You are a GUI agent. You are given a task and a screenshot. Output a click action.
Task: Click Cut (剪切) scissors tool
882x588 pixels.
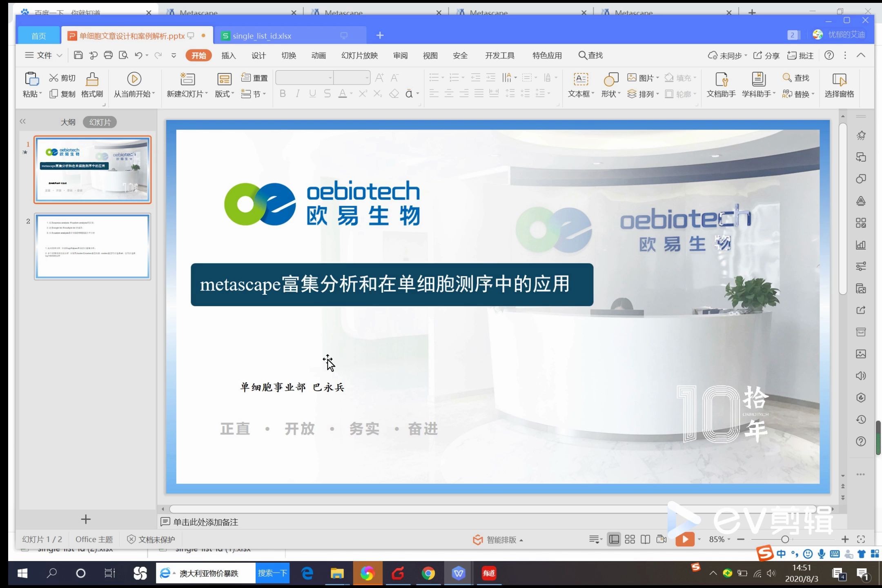[x=62, y=78]
